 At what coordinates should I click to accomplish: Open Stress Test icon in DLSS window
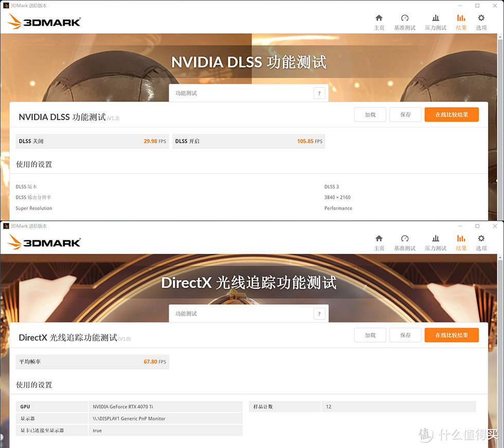click(436, 18)
